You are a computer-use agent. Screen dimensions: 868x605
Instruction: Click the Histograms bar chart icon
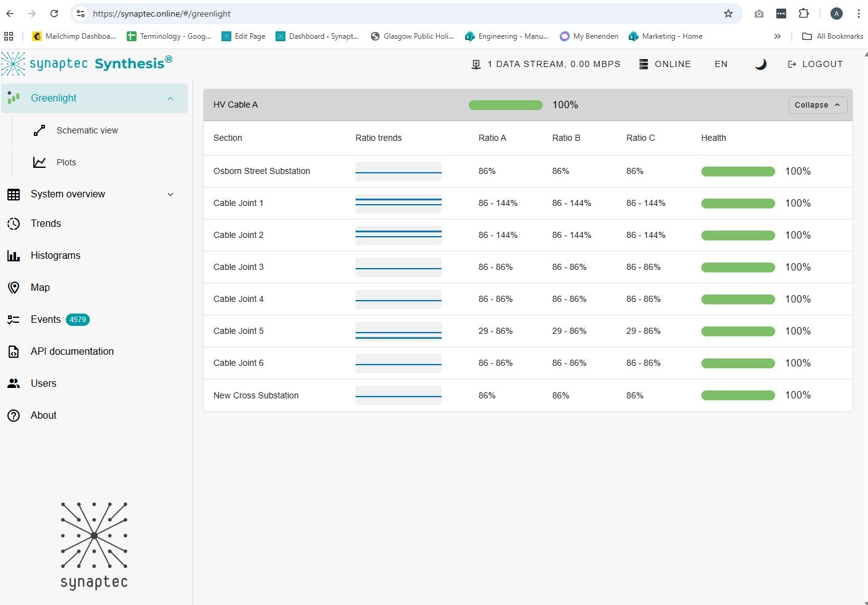point(14,256)
